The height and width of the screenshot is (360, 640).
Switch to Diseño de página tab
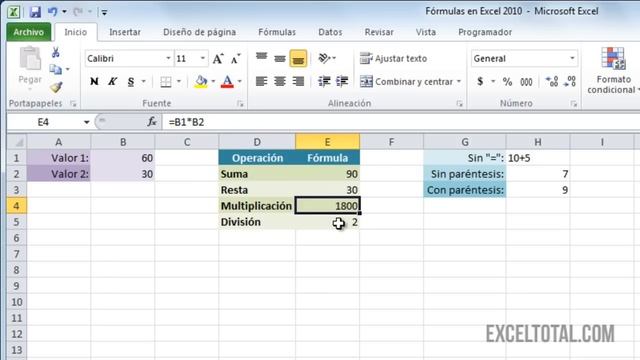click(x=199, y=32)
